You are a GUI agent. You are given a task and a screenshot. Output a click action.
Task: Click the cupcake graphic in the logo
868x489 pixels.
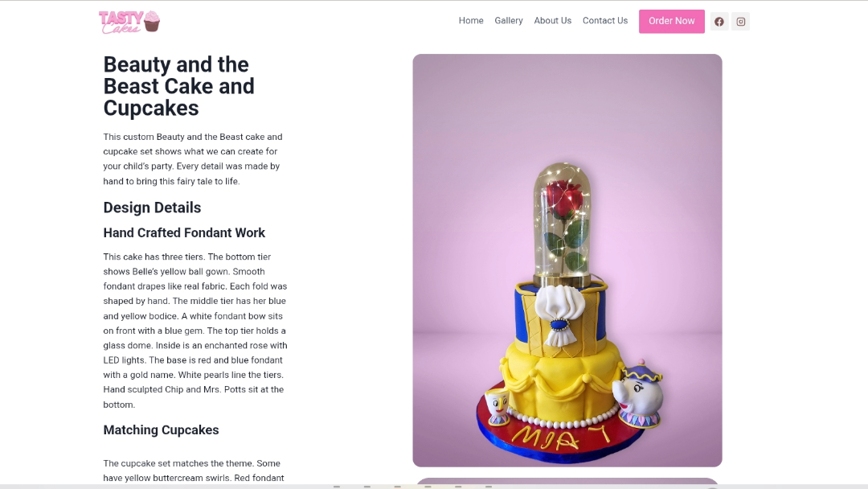coord(152,22)
